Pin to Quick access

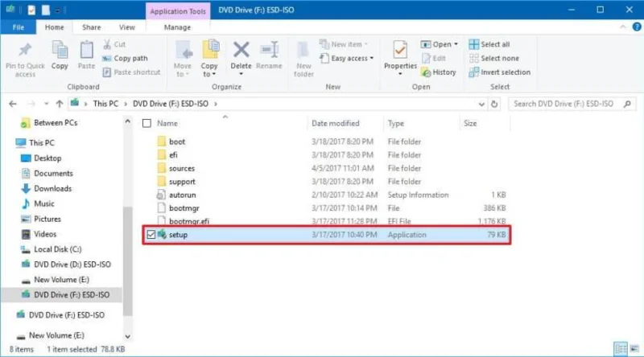click(25, 60)
